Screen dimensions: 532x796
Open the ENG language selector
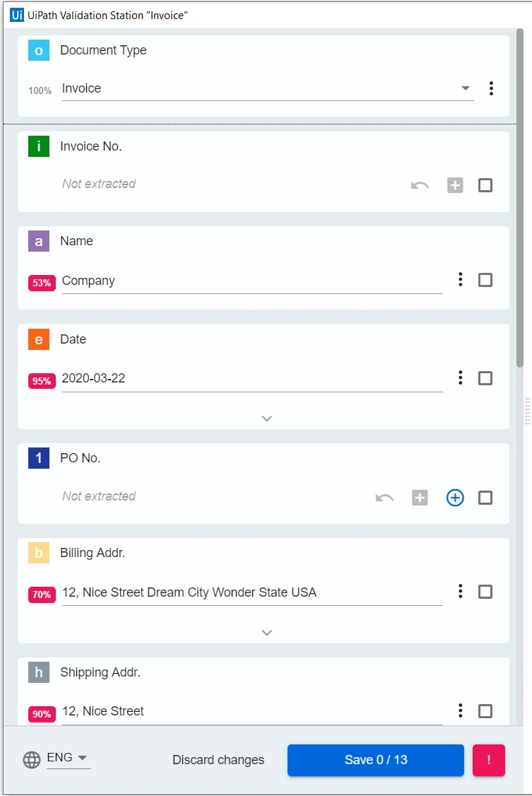68,758
